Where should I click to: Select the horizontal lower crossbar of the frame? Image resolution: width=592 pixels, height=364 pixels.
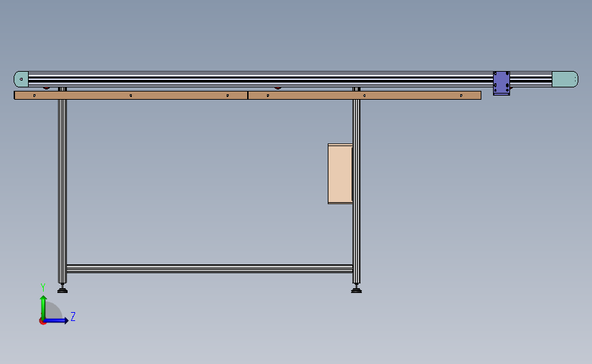[x=210, y=269]
